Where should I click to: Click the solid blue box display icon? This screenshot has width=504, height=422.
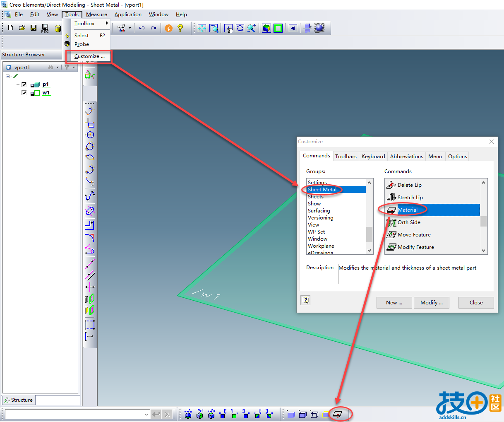pos(291,414)
